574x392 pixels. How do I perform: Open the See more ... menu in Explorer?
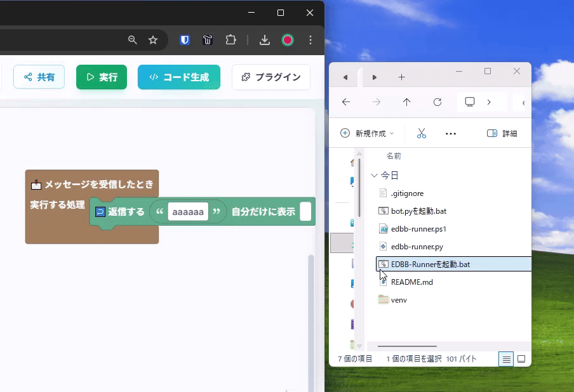(x=451, y=133)
